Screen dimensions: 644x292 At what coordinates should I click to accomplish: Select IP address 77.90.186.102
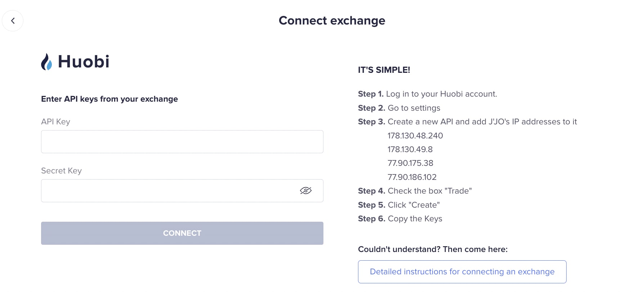412,177
